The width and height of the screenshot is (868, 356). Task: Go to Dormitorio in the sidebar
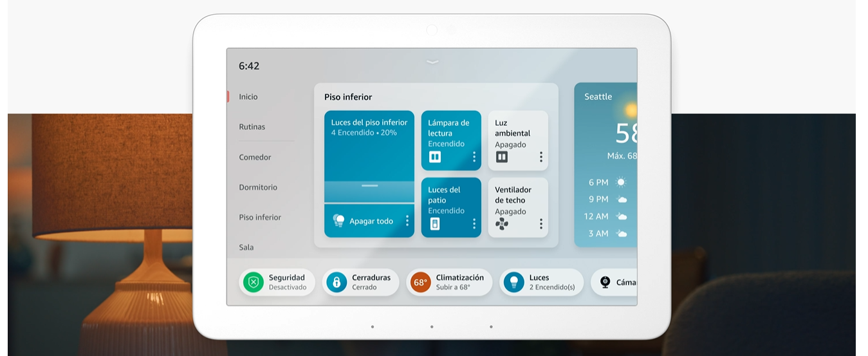(x=258, y=187)
